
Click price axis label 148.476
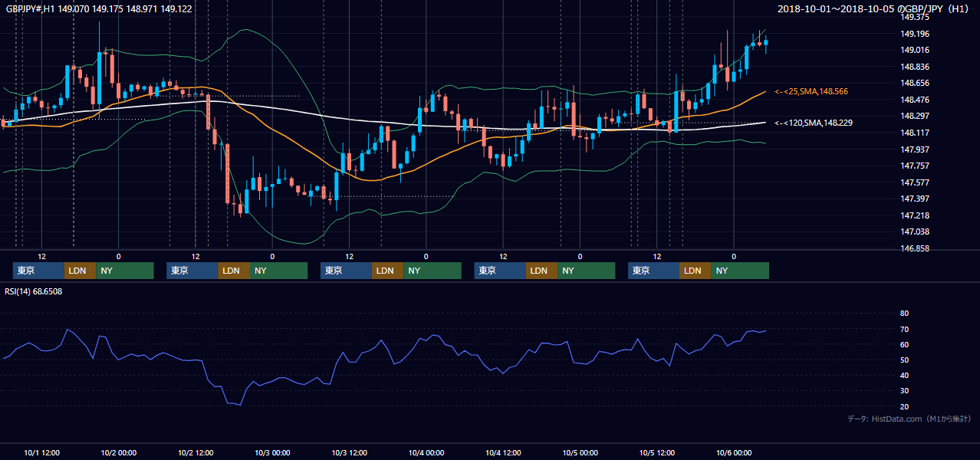point(915,100)
